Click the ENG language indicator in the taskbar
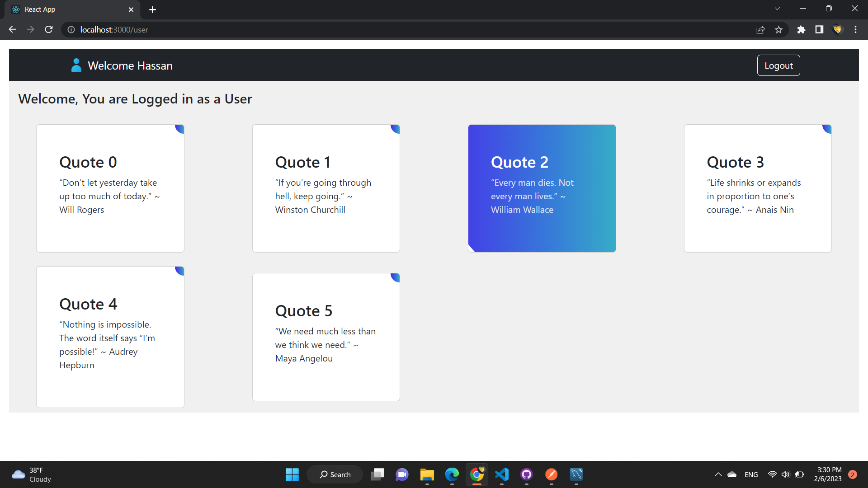 click(750, 474)
